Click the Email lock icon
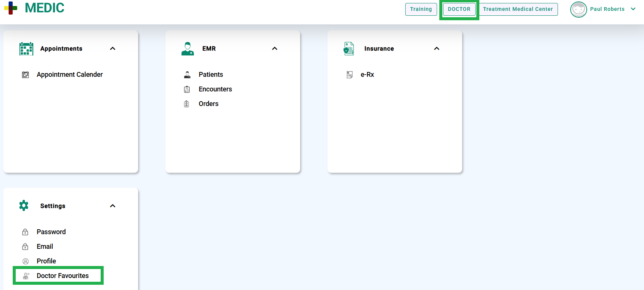The width and height of the screenshot is (644, 290). click(25, 247)
